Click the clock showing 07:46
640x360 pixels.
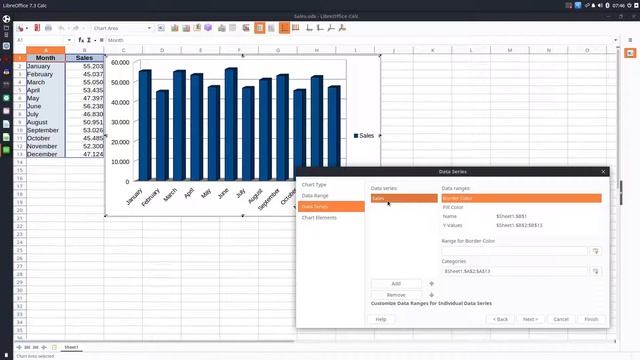tap(618, 5)
